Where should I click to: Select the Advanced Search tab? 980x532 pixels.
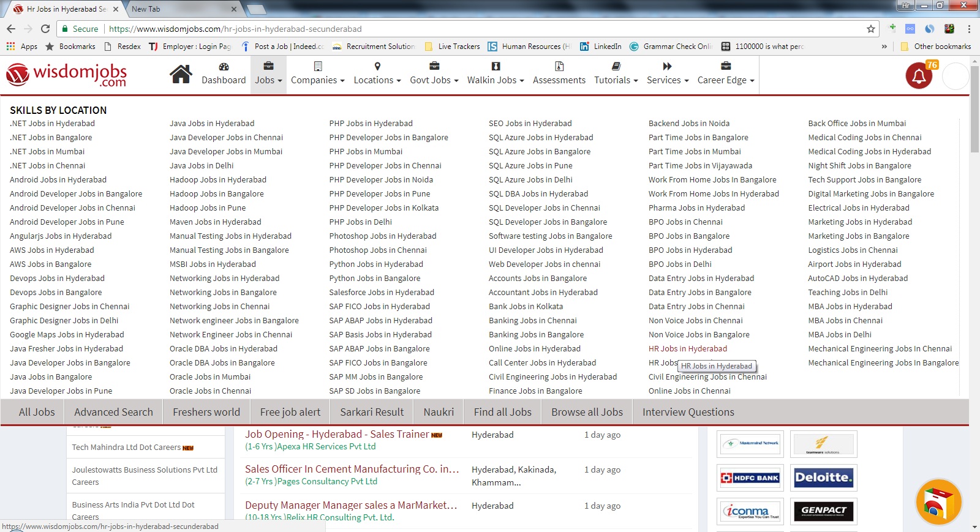pyautogui.click(x=113, y=412)
